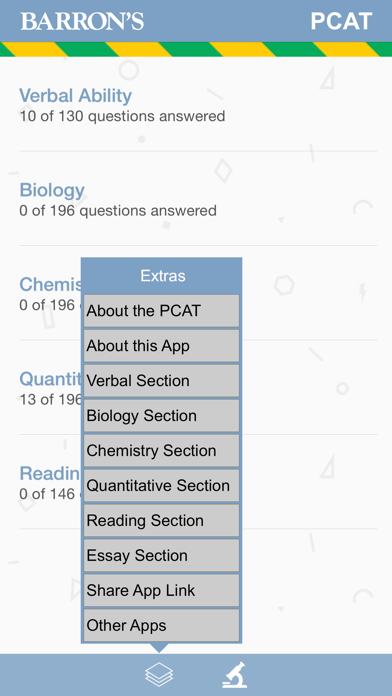Viewport: 392px width, 696px height.
Task: Open the Verbal Ability question set
Action: [x=198, y=105]
